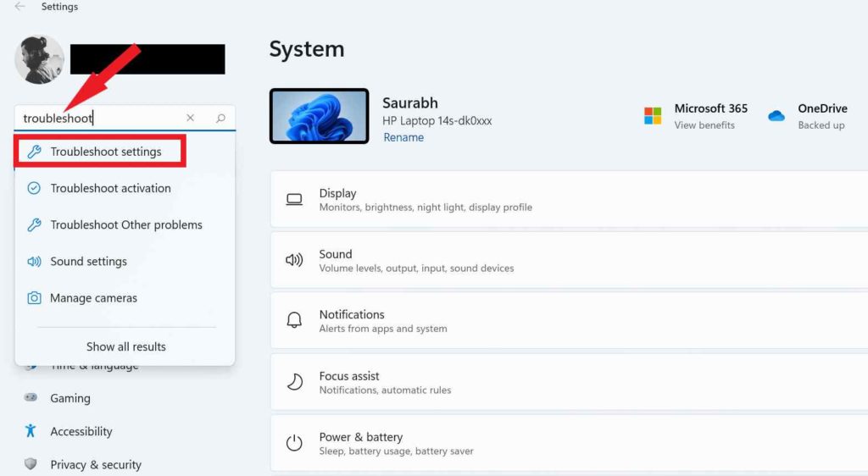
Task: Open Gaming in the sidebar
Action: [x=70, y=398]
